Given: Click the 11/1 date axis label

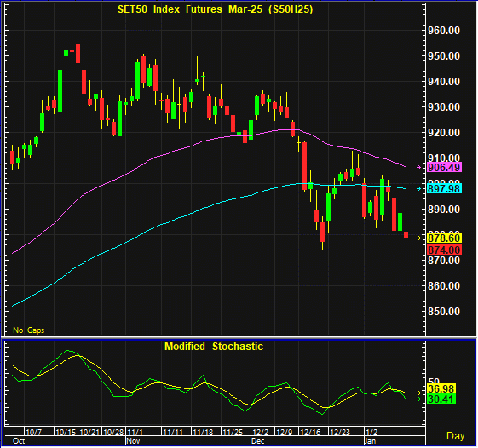Looking at the screenshot, I should (135, 432).
